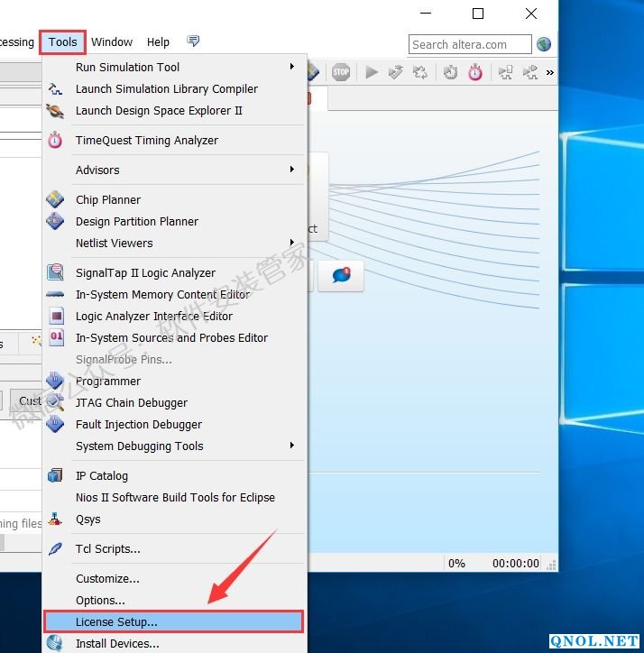644x653 pixels.
Task: Click the IP Catalog icon
Action: (56, 476)
